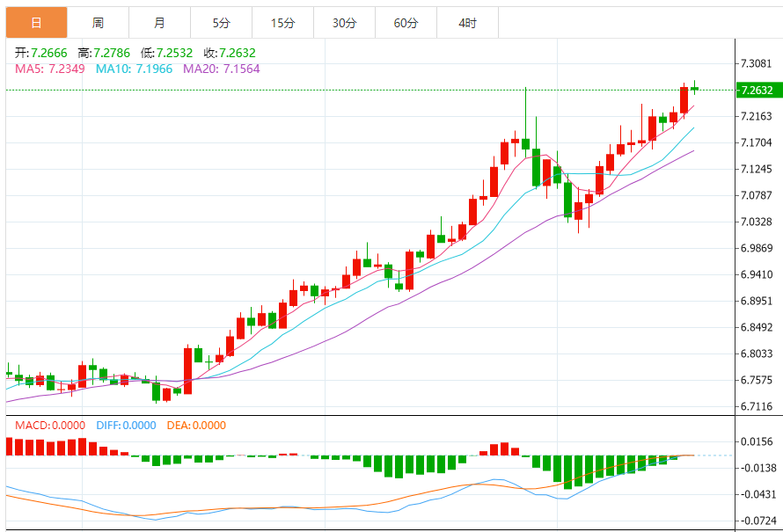
Task: Click the MA10: 7.1966 indicator label
Action: 134,69
